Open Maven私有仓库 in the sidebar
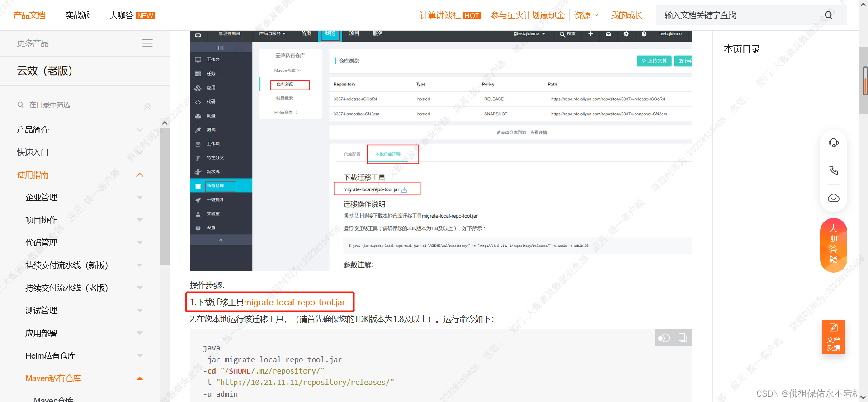Screen dimensions: 868x402 click(x=53, y=378)
